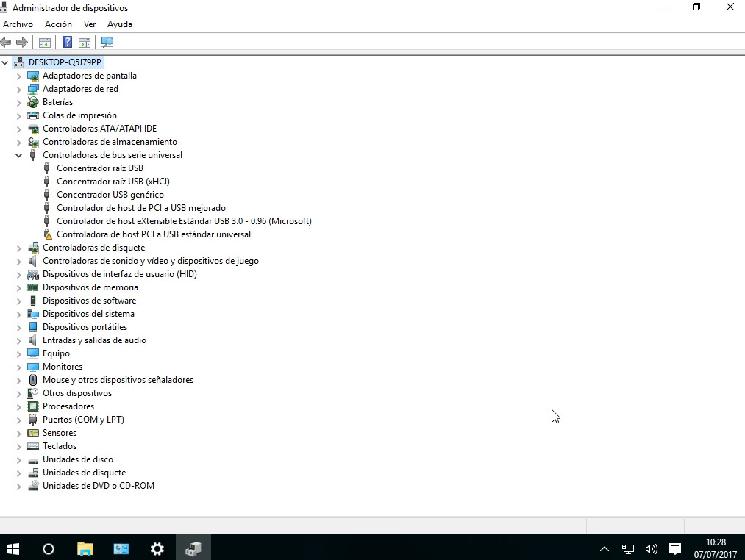This screenshot has width=745, height=560.
Task: Open the Archivo menu
Action: (x=18, y=24)
